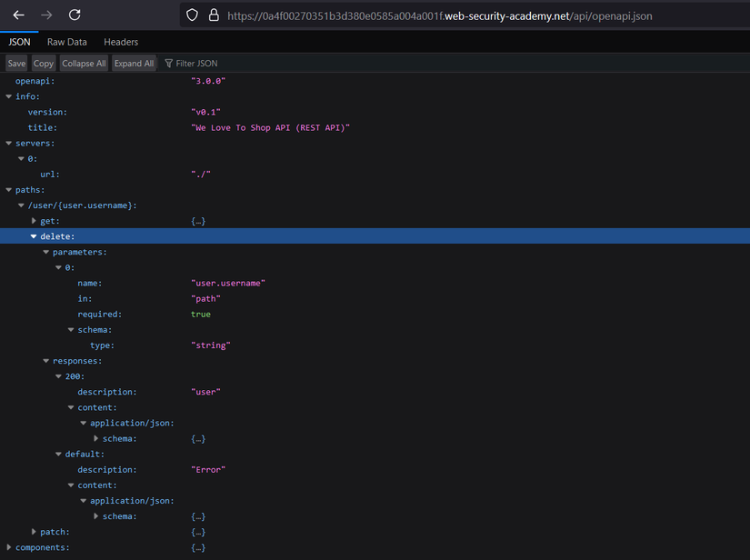The height and width of the screenshot is (560, 750).
Task: Select the version key row
Action: coord(375,112)
